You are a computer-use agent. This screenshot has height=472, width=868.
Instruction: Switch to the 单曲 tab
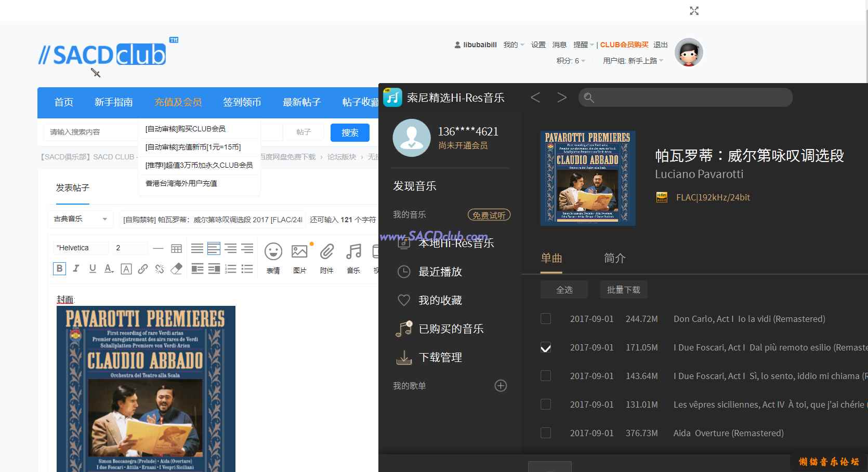tap(551, 258)
